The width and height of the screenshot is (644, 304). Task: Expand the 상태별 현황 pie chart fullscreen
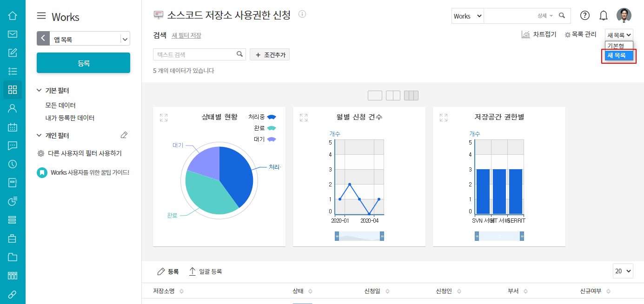pyautogui.click(x=164, y=118)
